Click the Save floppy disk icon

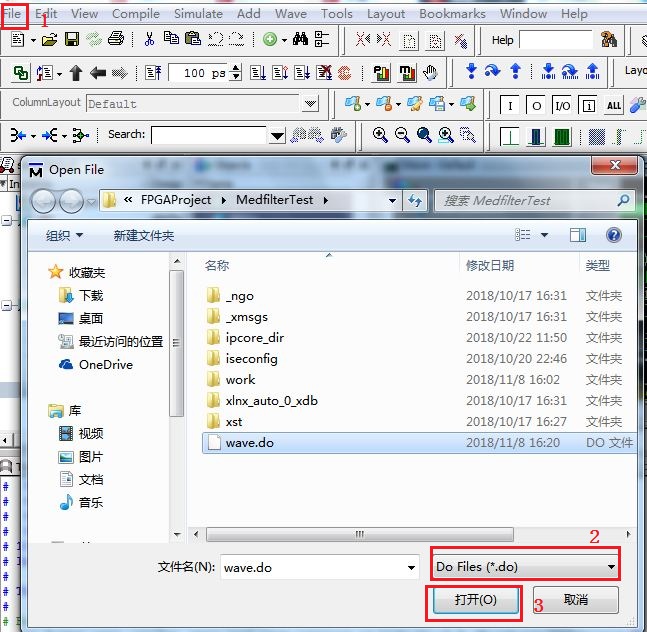[72, 40]
